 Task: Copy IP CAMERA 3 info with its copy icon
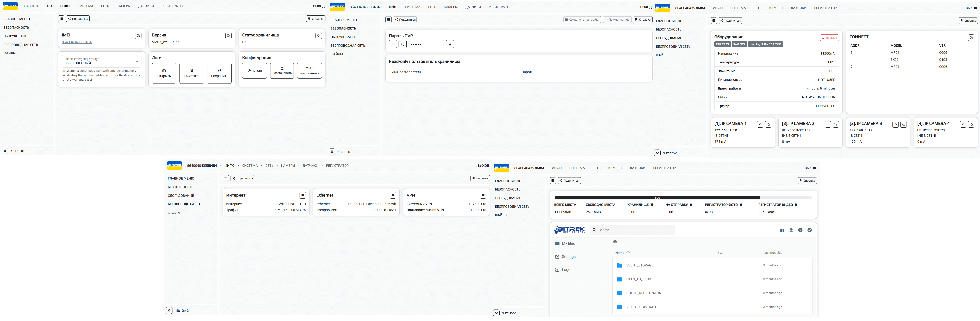click(x=904, y=124)
